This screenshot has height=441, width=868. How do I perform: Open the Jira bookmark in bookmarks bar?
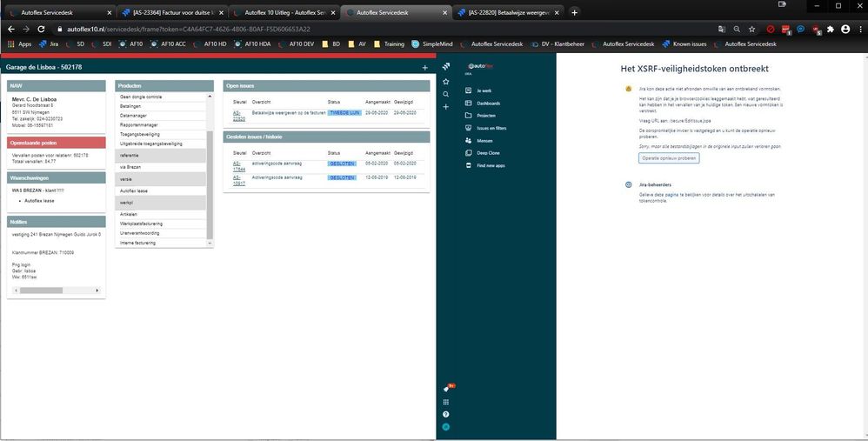(49, 44)
